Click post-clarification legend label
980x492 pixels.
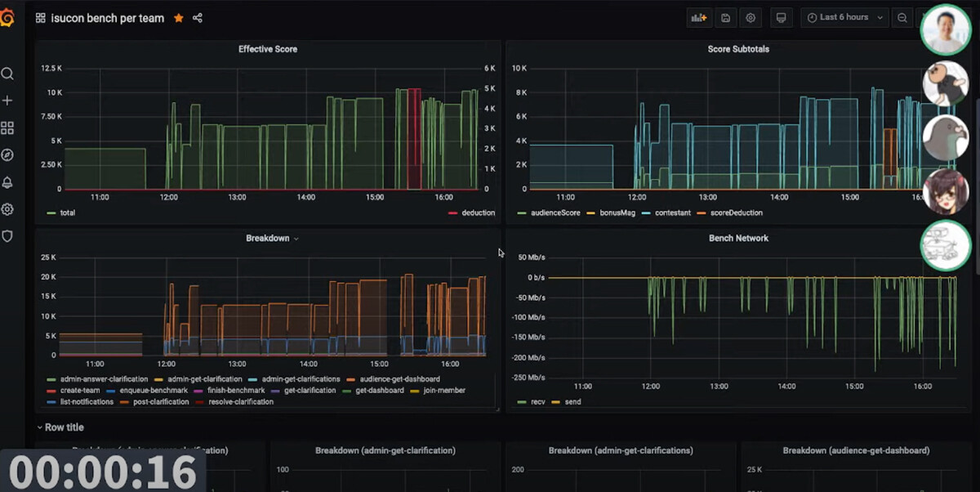click(161, 402)
